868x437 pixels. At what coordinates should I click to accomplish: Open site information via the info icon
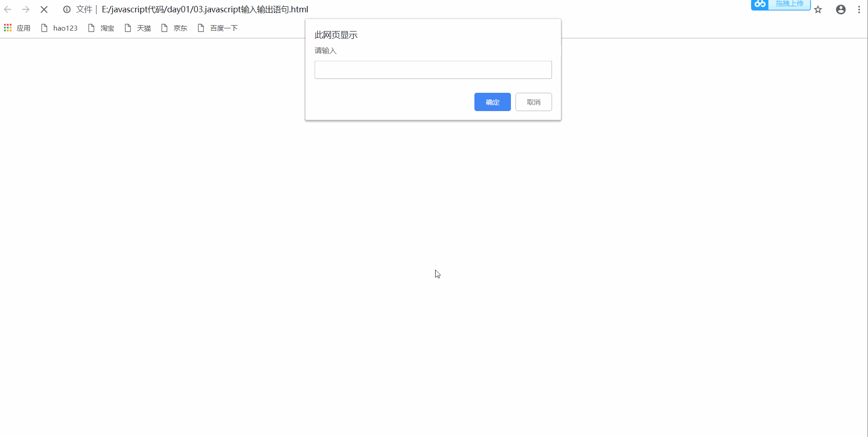(x=67, y=10)
